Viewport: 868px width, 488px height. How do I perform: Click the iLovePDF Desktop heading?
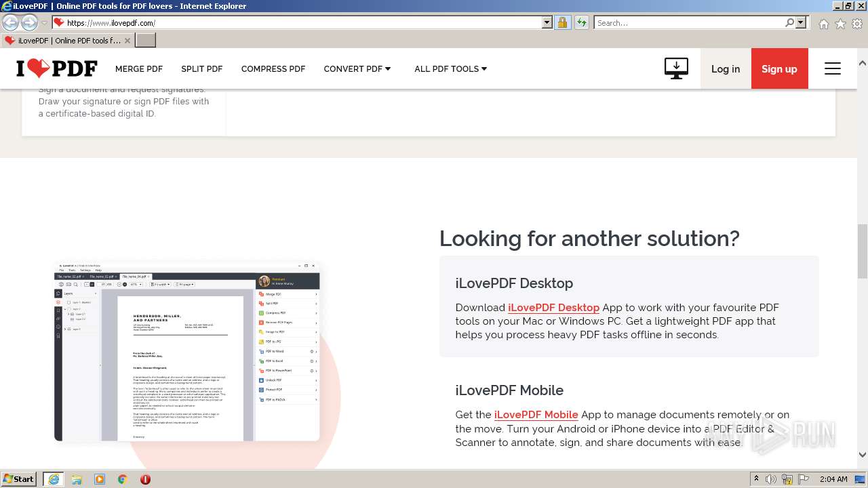tap(514, 283)
